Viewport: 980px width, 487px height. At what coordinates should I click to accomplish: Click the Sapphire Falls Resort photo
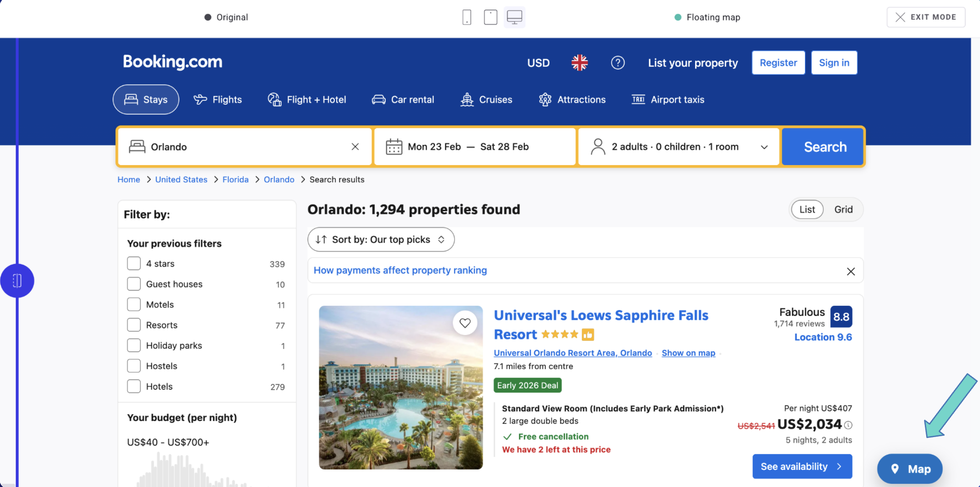point(400,388)
